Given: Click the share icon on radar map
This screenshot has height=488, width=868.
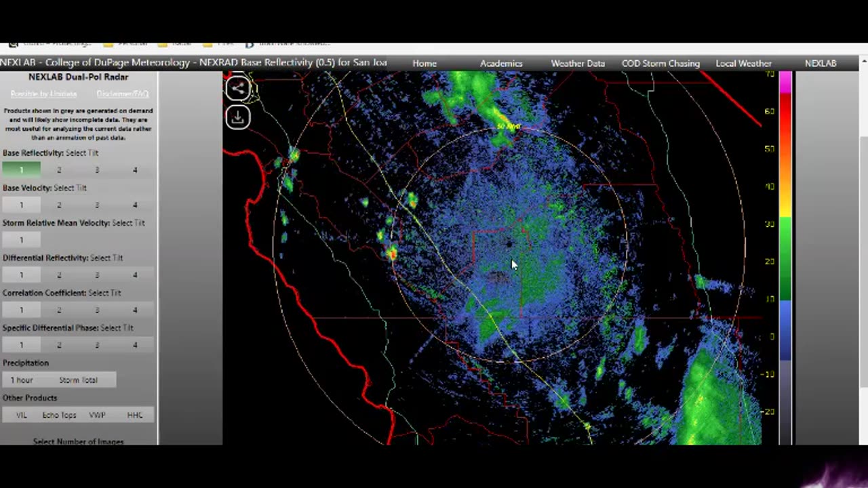Looking at the screenshot, I should (238, 88).
